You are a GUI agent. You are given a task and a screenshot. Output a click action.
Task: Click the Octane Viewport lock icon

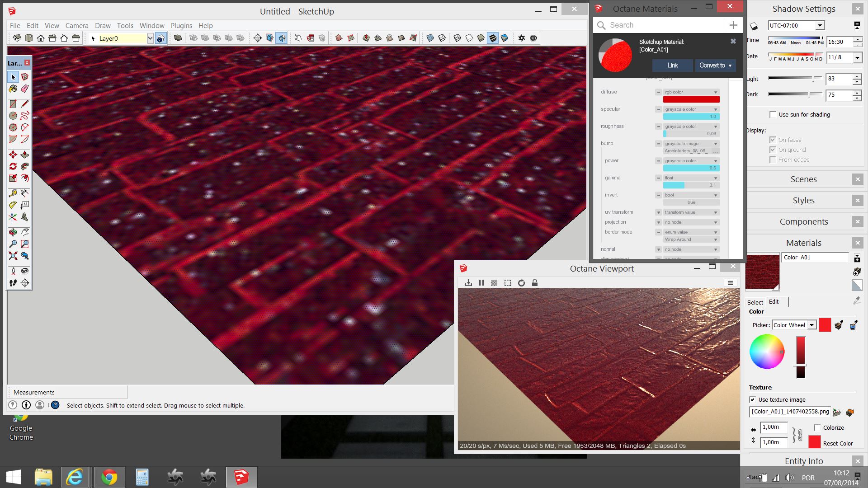point(535,283)
